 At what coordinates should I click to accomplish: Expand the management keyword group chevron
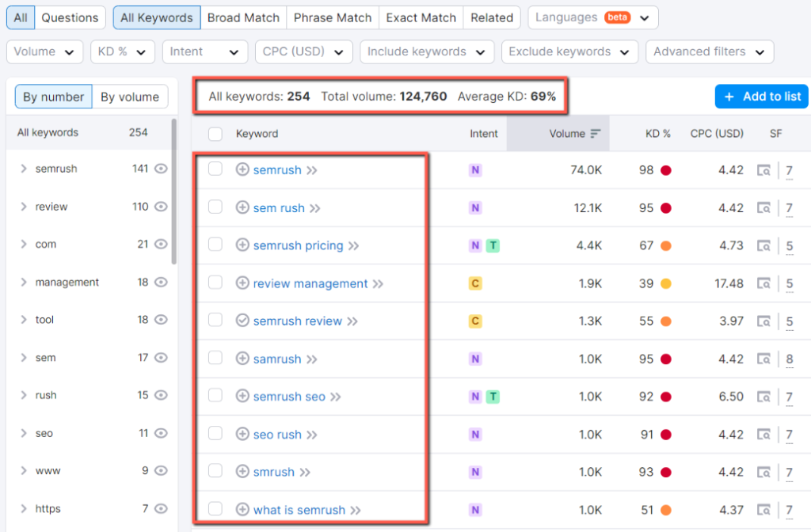tap(24, 282)
